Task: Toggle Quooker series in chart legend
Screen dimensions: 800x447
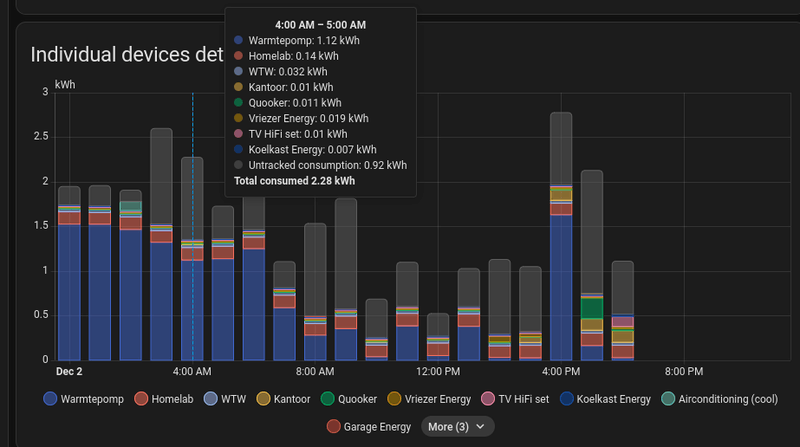Action: pos(349,399)
